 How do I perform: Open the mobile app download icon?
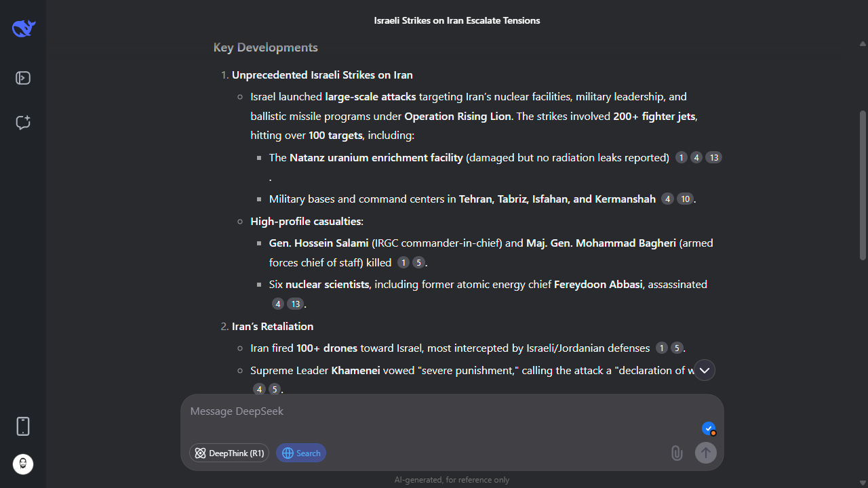[x=23, y=426]
